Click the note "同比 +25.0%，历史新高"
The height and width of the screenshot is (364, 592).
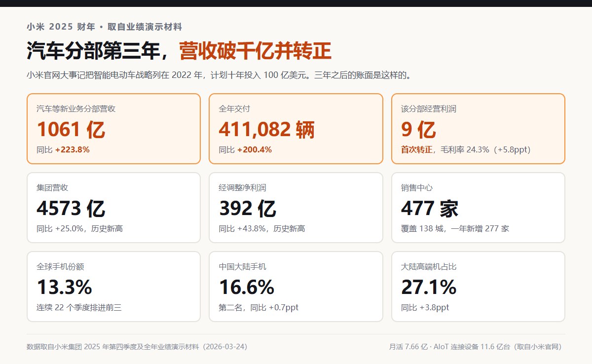79,228
